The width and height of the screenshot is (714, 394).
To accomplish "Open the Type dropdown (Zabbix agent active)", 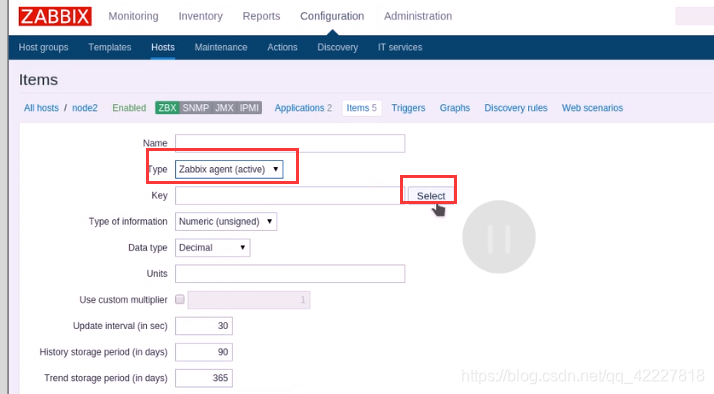I will click(229, 169).
